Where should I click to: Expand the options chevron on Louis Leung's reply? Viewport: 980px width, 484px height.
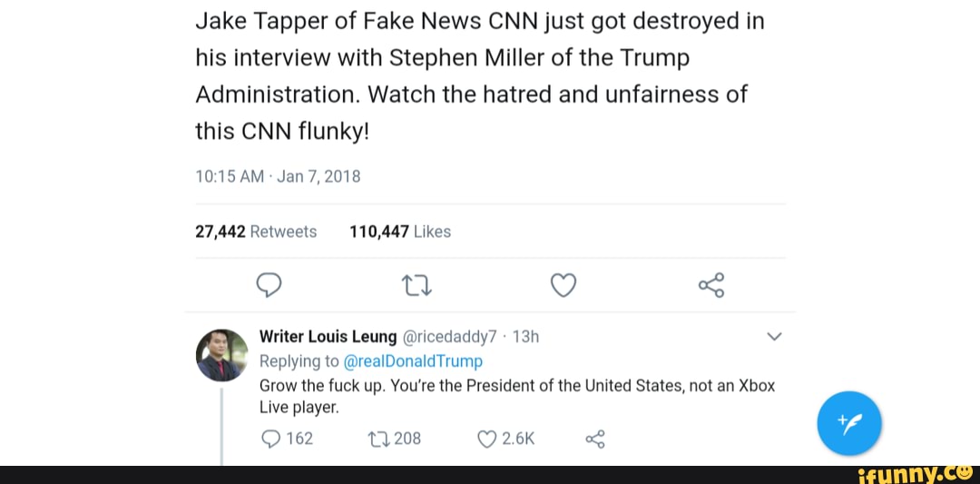774,337
